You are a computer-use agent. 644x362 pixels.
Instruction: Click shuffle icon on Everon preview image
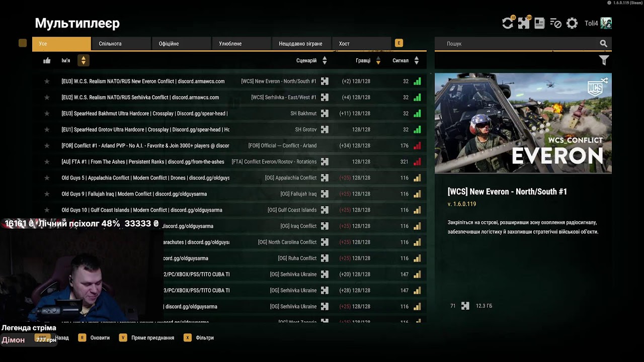pos(604,80)
